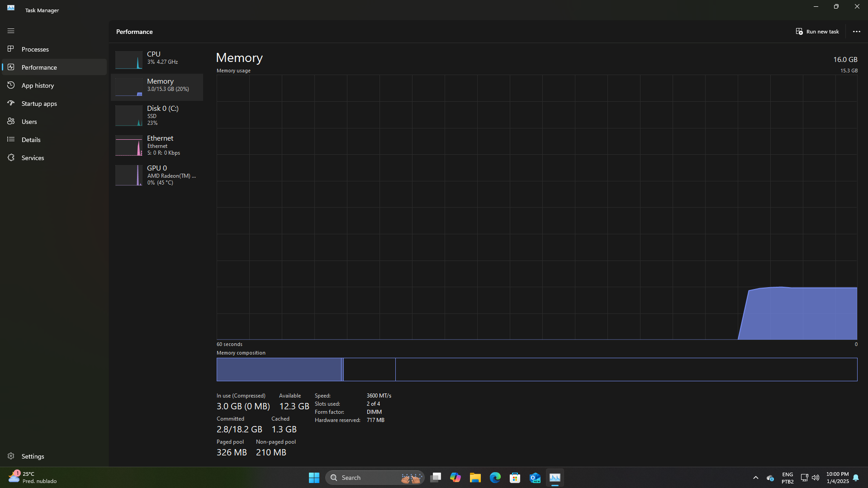This screenshot has width=868, height=488.
Task: Click the Memory usage graph
Action: [537, 207]
